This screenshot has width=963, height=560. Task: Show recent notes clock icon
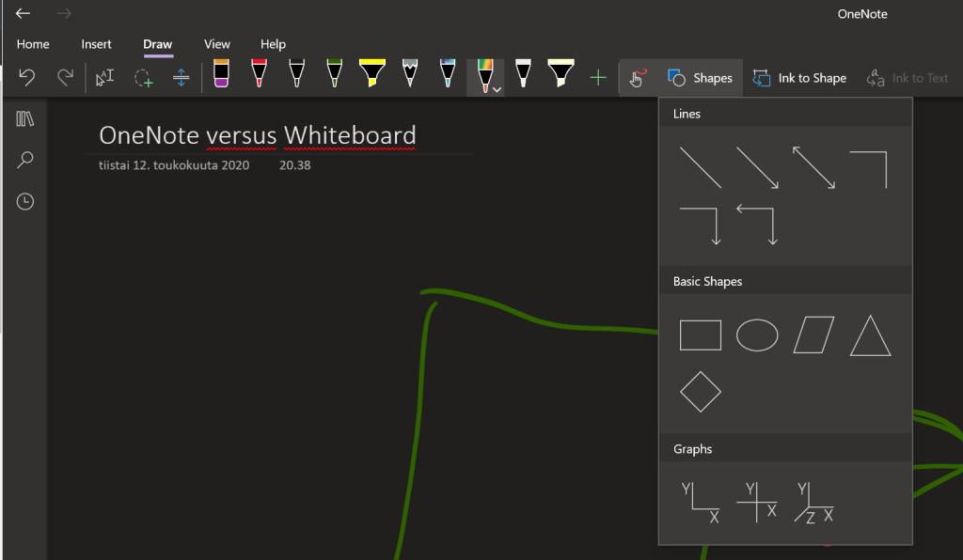tap(25, 201)
